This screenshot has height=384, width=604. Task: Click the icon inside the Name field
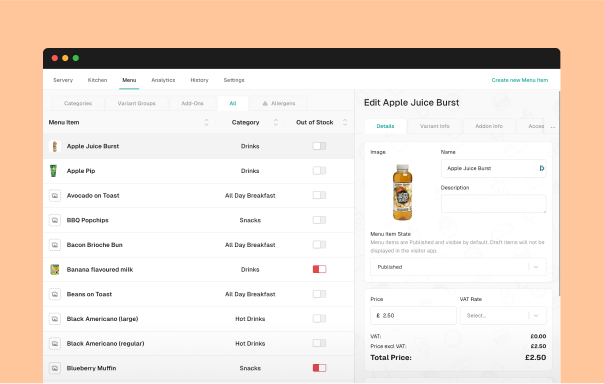[542, 168]
